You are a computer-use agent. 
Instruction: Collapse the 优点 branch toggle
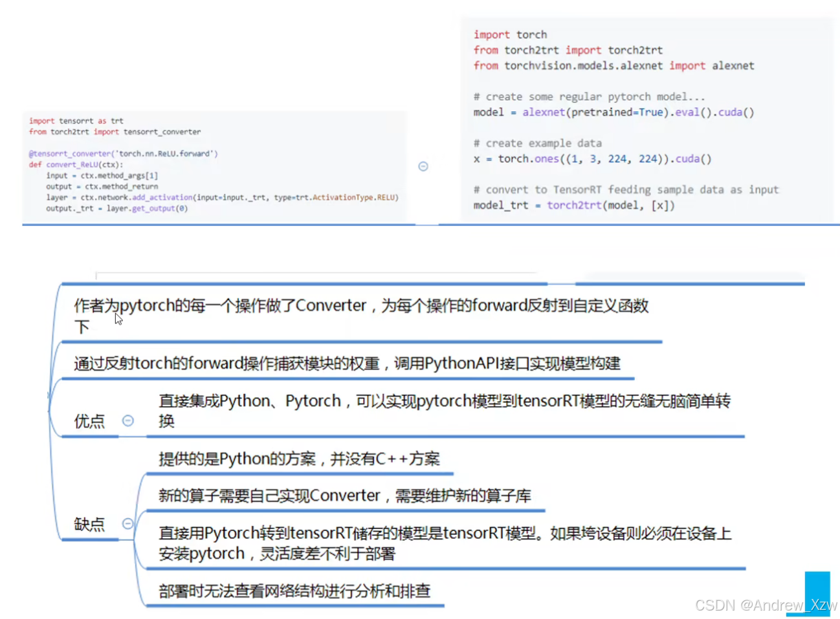[128, 420]
